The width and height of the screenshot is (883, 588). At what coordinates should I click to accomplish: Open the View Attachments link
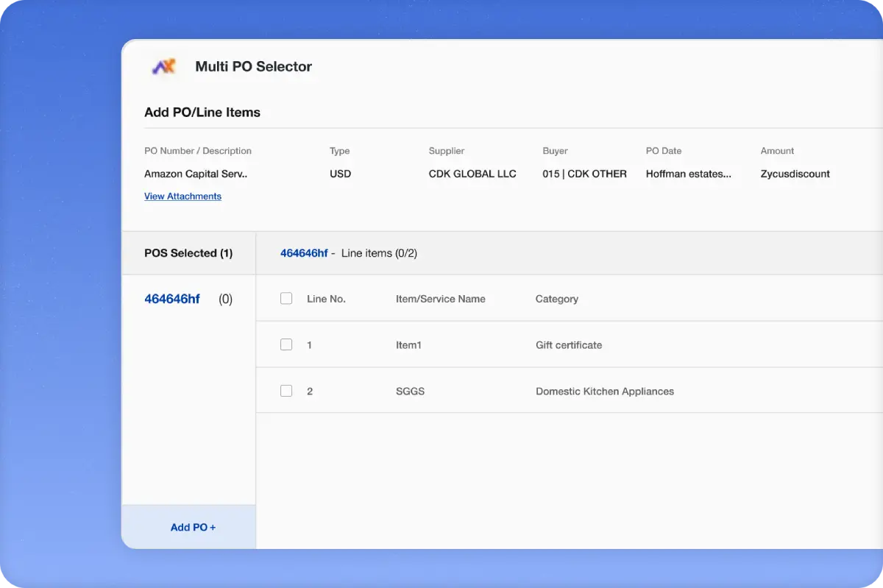point(182,196)
